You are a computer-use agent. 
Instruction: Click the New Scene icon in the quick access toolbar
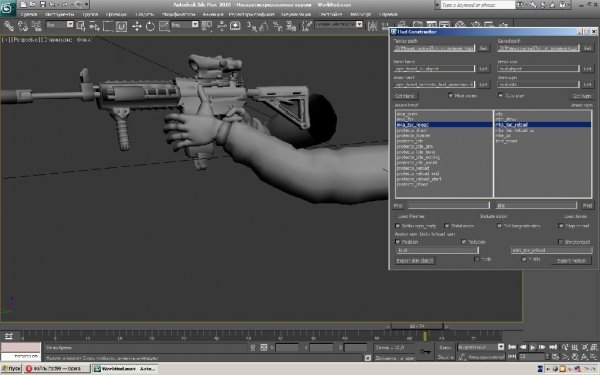[x=24, y=5]
